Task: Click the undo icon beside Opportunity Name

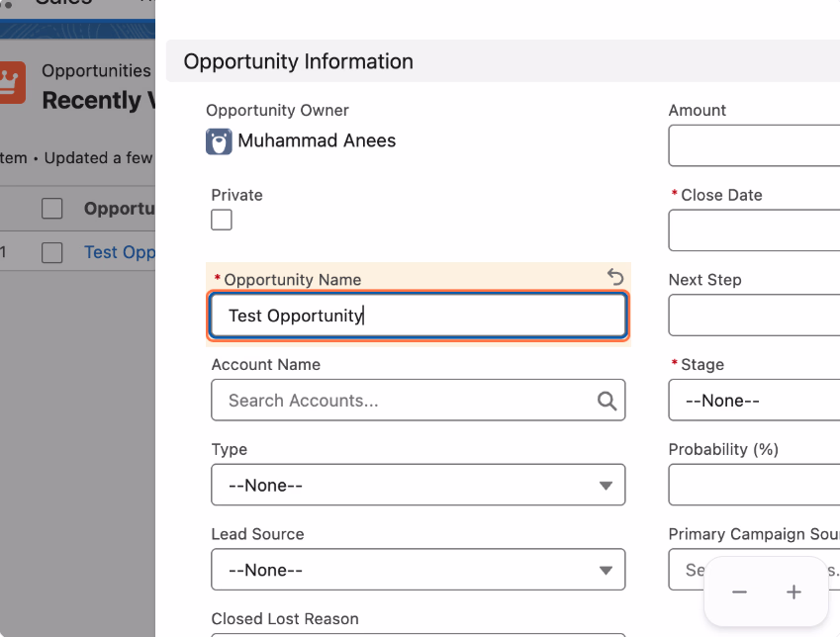Action: click(x=615, y=277)
